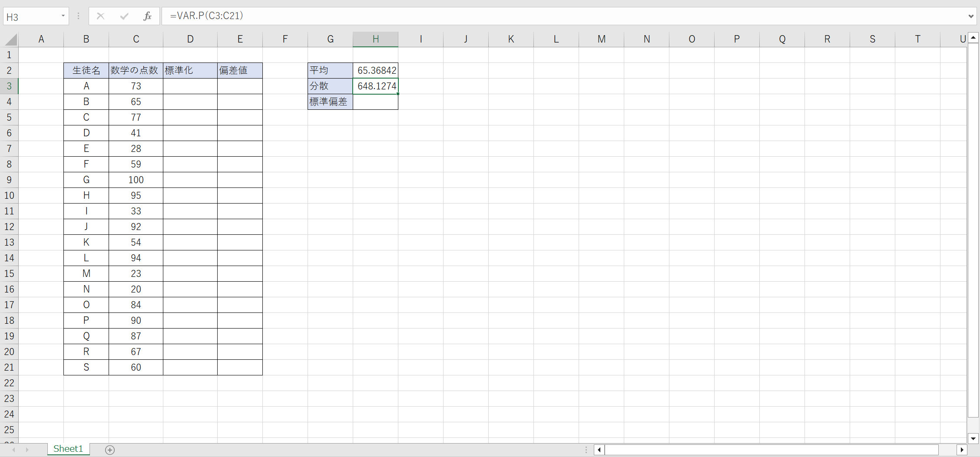
Task: Click the scroll-right arrow for sheet tabs
Action: (x=27, y=450)
